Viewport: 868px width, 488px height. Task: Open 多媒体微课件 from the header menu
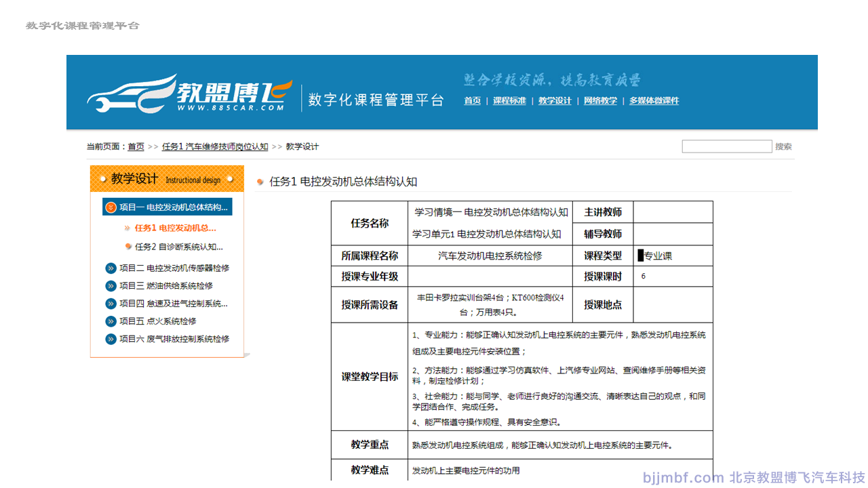[x=654, y=101]
